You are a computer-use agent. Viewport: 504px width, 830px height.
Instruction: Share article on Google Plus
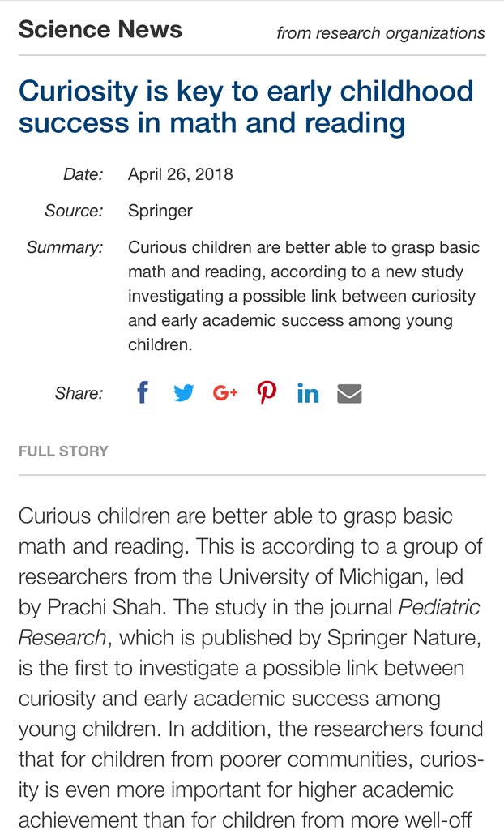pos(225,393)
